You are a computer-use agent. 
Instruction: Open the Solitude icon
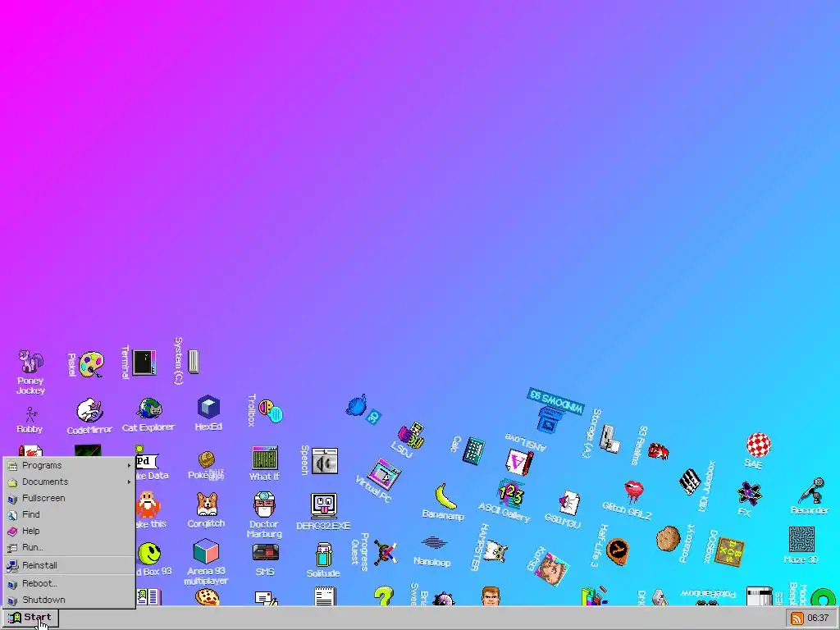click(323, 555)
